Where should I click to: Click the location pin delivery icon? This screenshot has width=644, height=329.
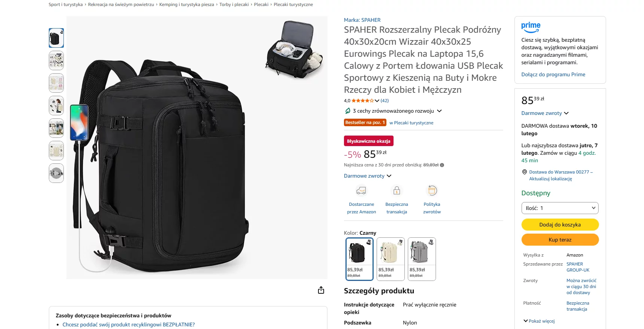[x=525, y=172]
